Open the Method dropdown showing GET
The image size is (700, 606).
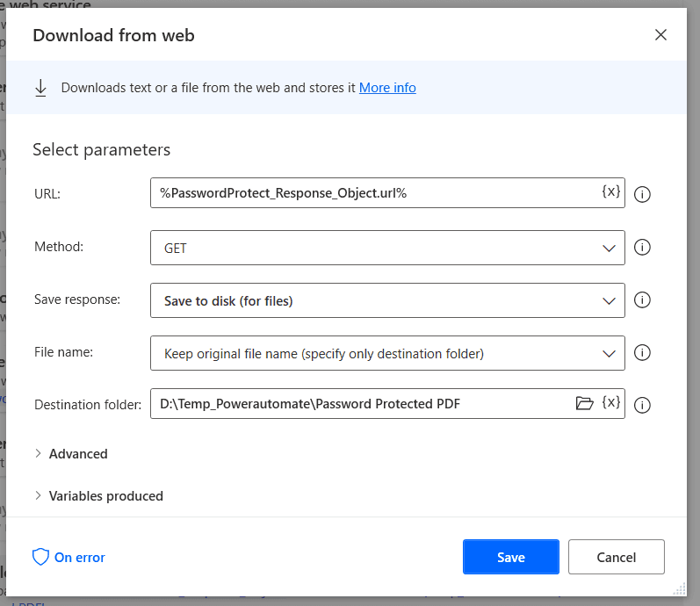pos(386,248)
